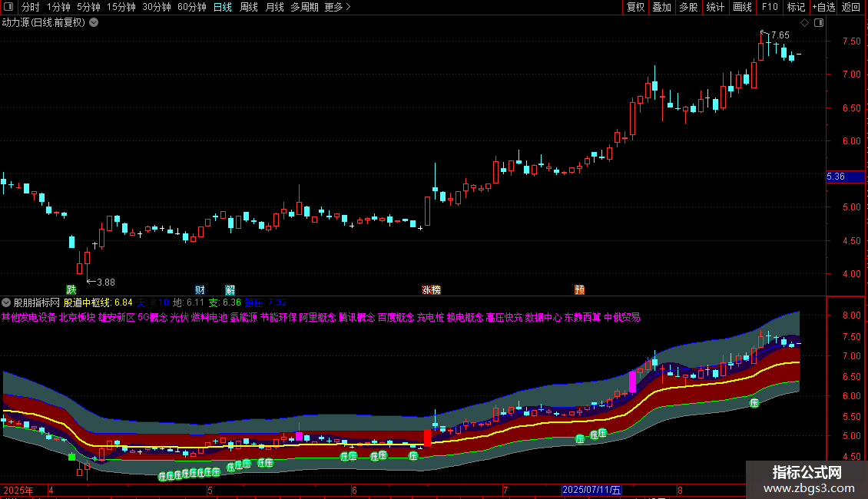Click the 氢能源 concept tag
Image resolution: width=868 pixels, height=499 pixels.
(244, 318)
